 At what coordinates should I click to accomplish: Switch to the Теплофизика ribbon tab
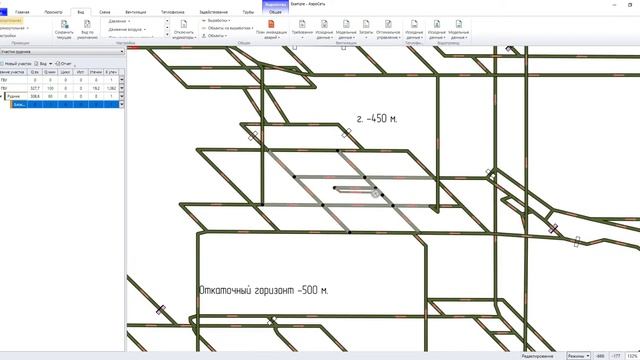pyautogui.click(x=173, y=12)
